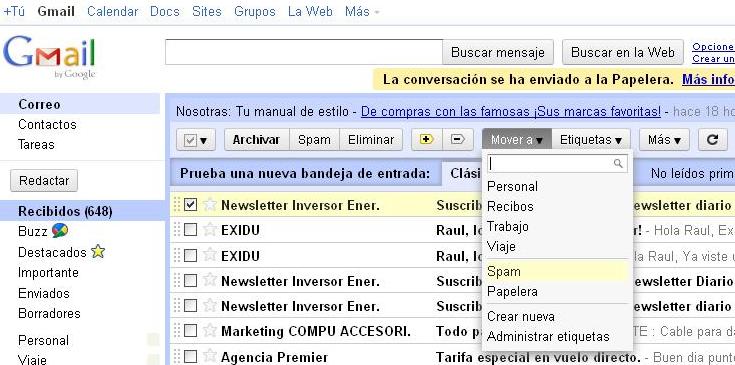This screenshot has width=735, height=365.
Task: Expand the Etiquetas dropdown
Action: click(591, 140)
